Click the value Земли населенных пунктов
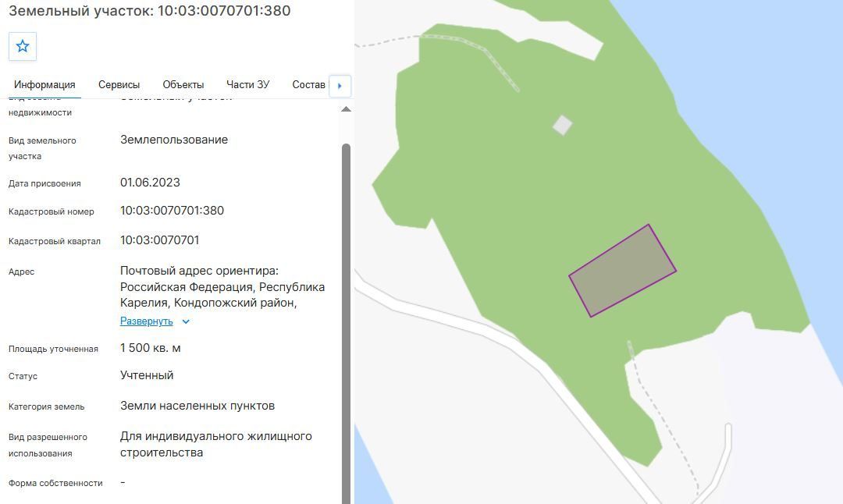Screen dimensions: 843x504 point(197,406)
